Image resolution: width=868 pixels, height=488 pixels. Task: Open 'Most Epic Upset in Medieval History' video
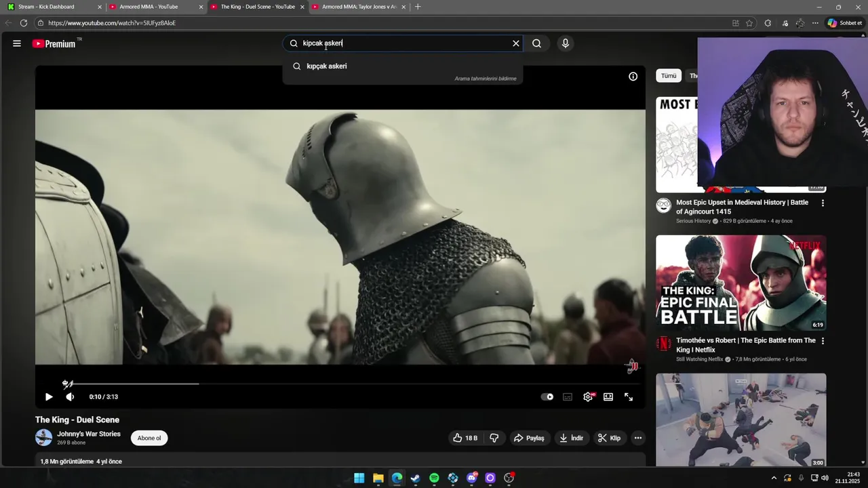pos(743,207)
